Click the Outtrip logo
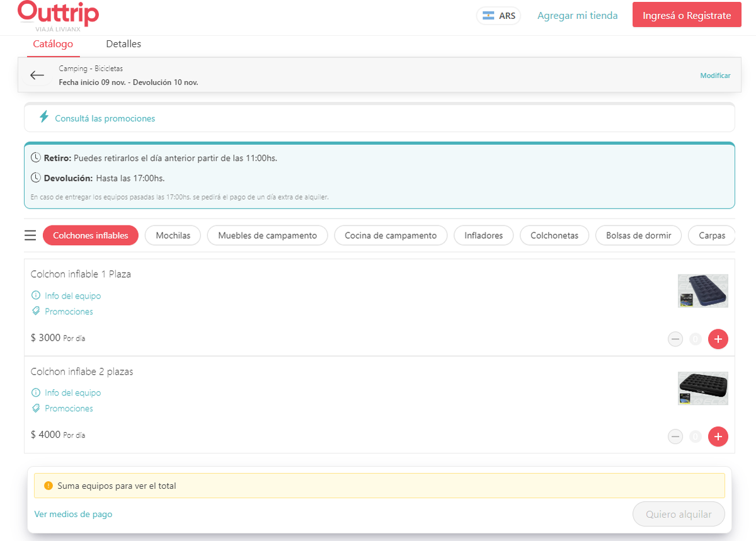The image size is (756, 541). pyautogui.click(x=58, y=15)
